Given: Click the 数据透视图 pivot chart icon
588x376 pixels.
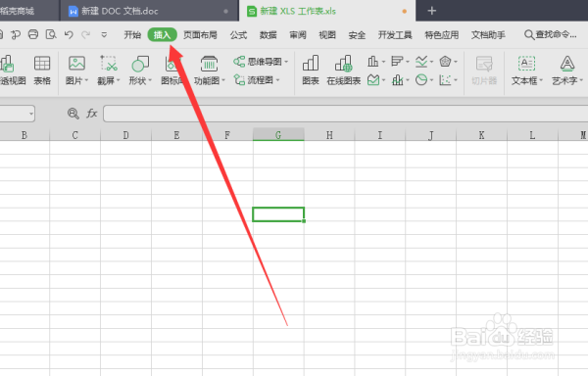Looking at the screenshot, I should click(8, 64).
